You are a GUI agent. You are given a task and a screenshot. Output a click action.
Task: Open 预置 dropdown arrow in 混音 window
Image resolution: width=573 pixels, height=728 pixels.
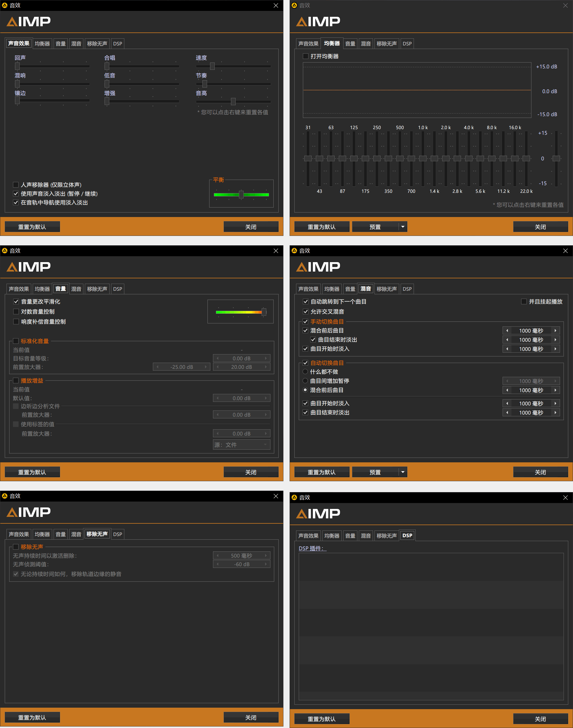pyautogui.click(x=403, y=472)
